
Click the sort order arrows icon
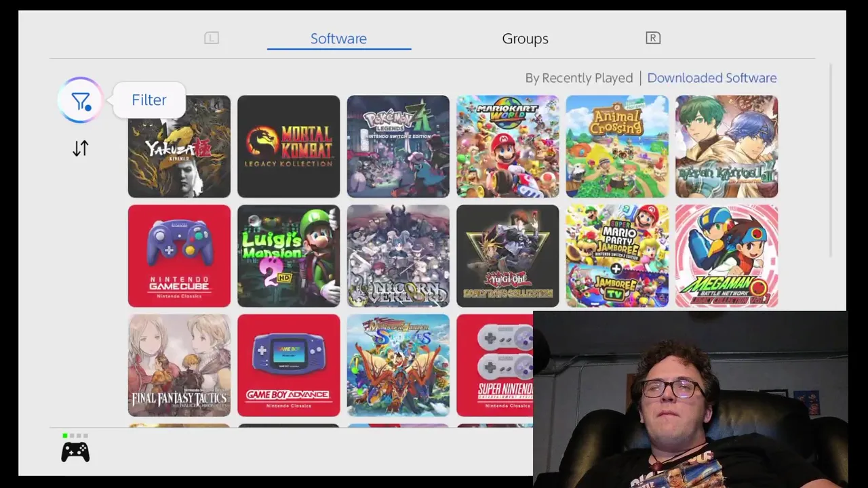coord(80,148)
